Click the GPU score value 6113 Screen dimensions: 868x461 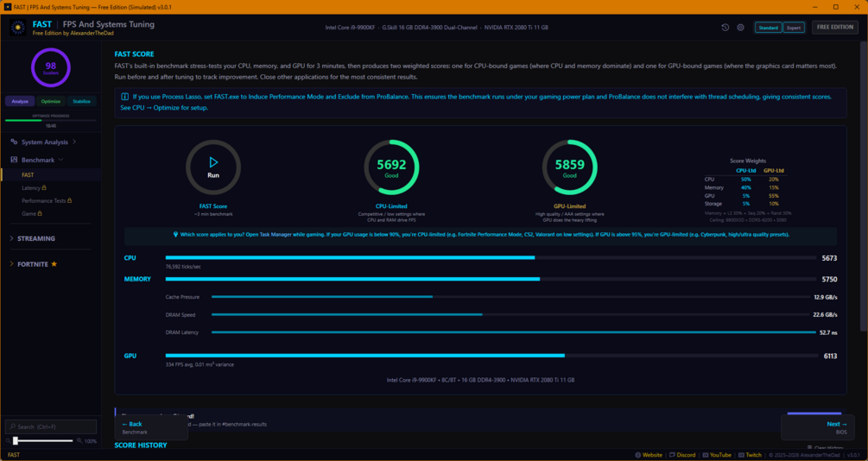(830, 357)
